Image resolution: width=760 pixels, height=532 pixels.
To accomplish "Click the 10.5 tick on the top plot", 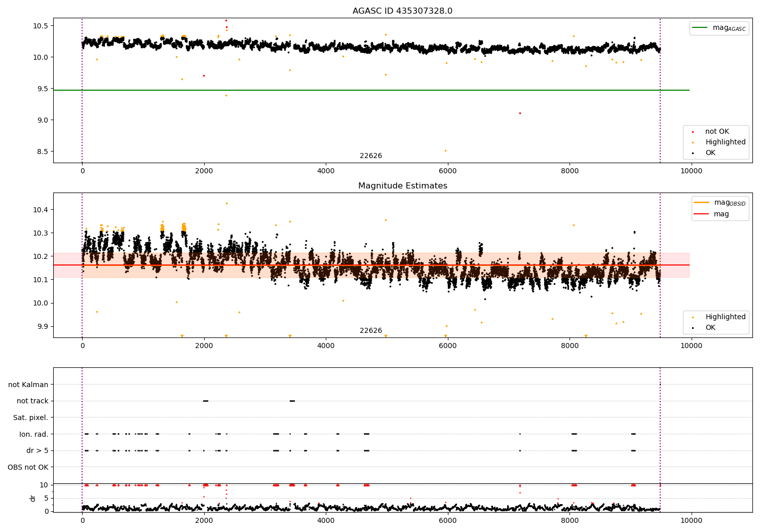I will (41, 26).
